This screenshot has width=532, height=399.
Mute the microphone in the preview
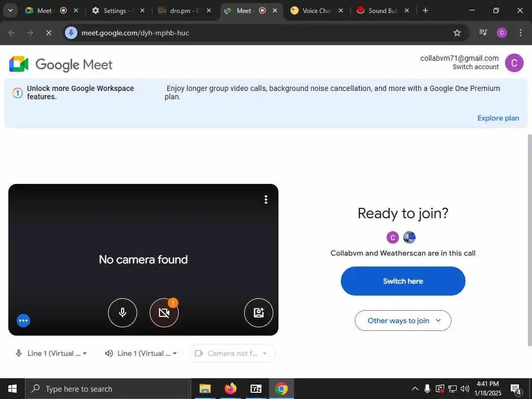(123, 312)
